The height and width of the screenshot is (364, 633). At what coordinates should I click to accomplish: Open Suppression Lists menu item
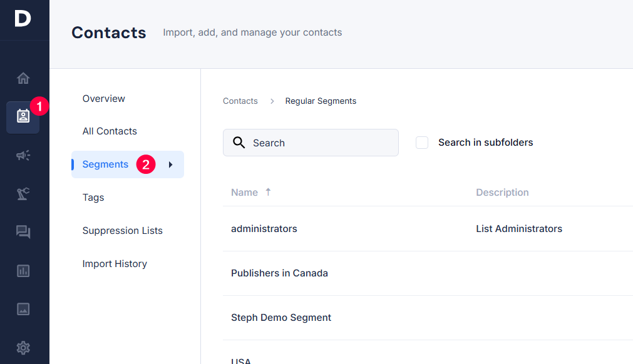click(122, 231)
